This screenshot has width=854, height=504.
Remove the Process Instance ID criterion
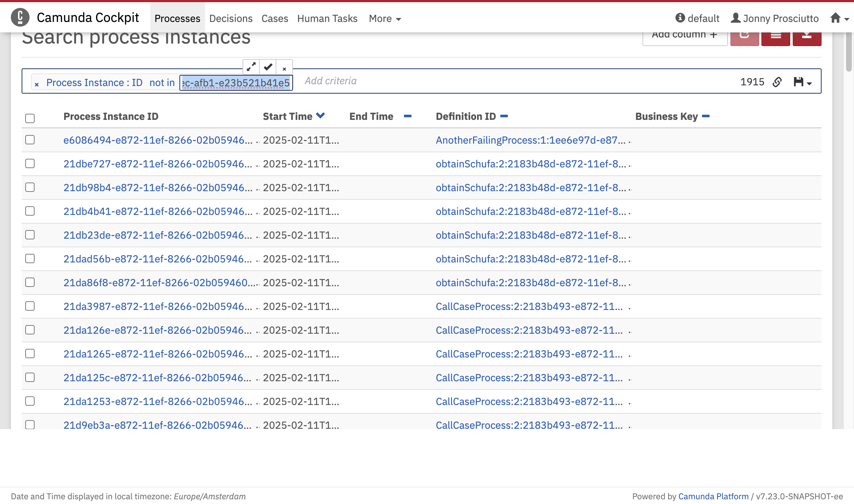point(36,84)
